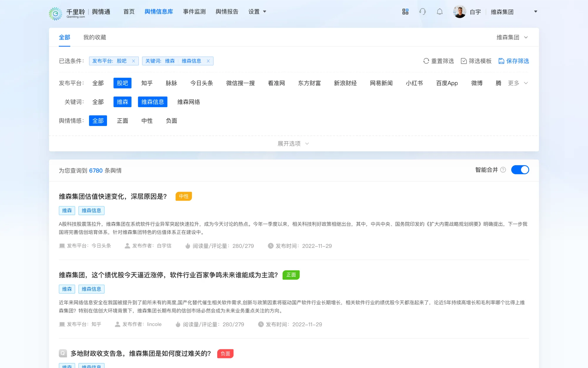Click the 股吧 platform filter chip
Viewport: 588px width, 368px height.
pos(122,83)
